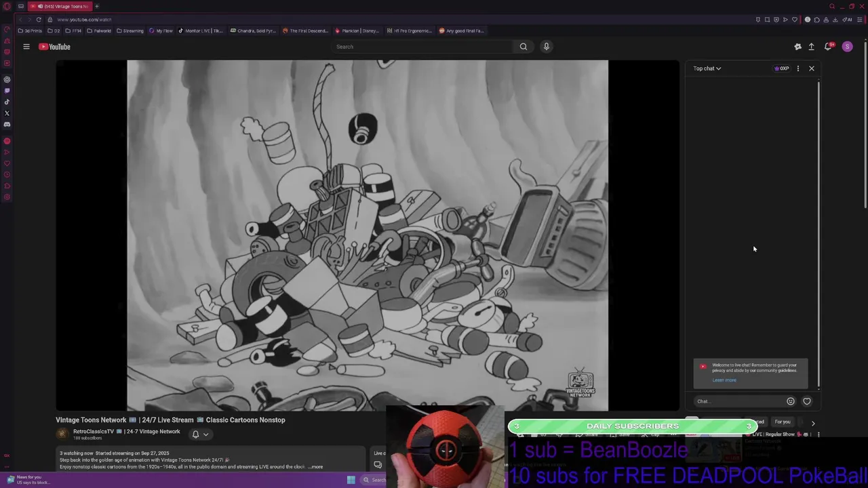Open TikTok in the Opera sidebar

[x=7, y=102]
